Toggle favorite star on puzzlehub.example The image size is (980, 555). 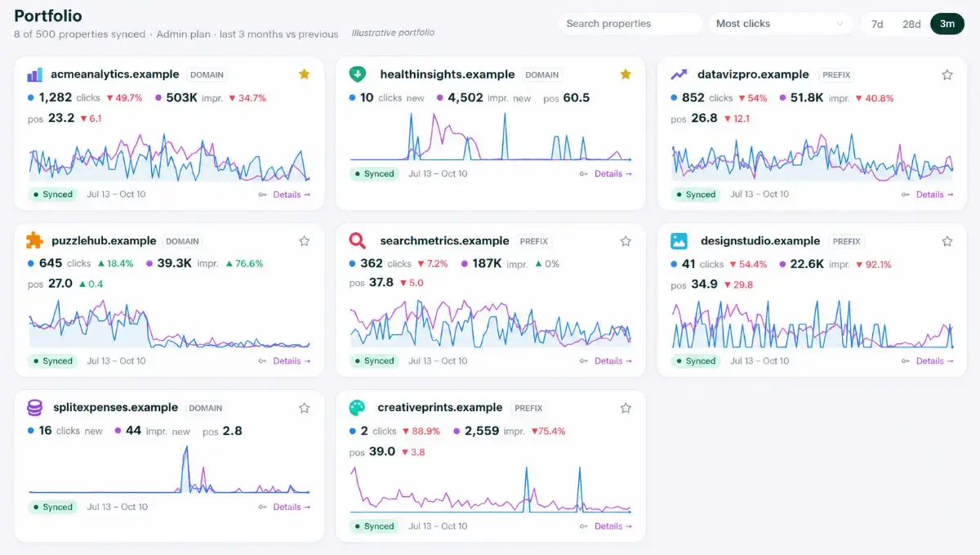pos(304,241)
